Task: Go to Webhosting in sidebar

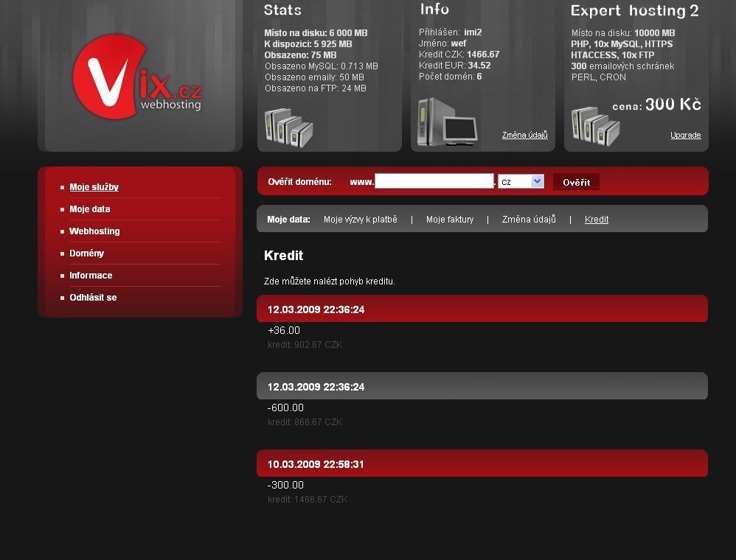Action: 94,231
